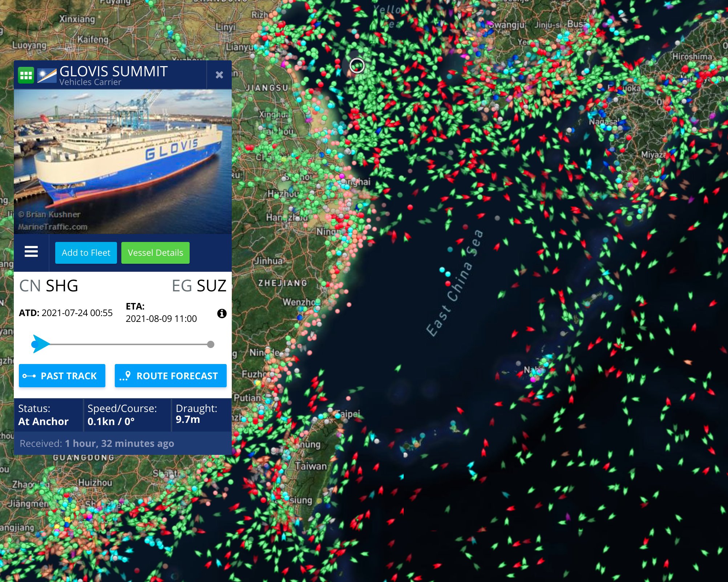The height and width of the screenshot is (582, 728).
Task: Click the ETA 2021-08-09 11:00 value
Action: coord(161,319)
